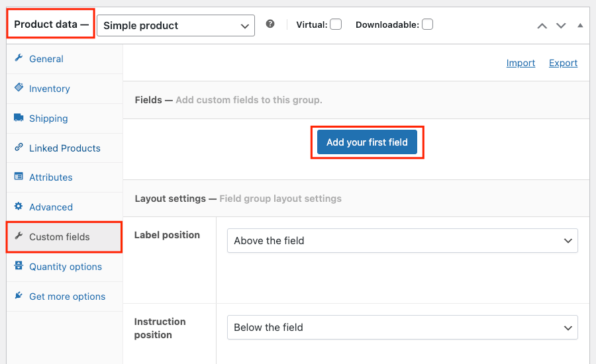Viewport: 596px width, 364px height.
Task: Open the Quantity options tab
Action: [x=65, y=266]
